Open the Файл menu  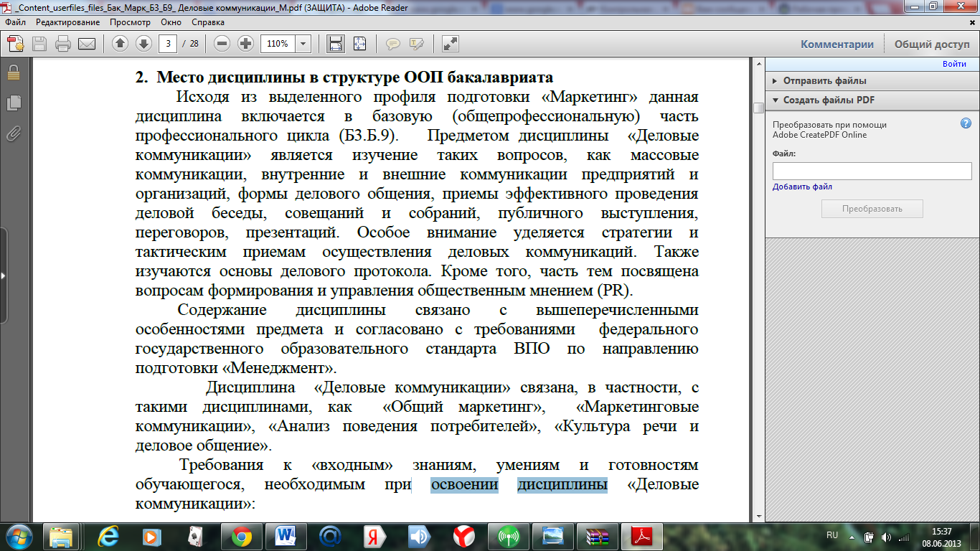pyautogui.click(x=15, y=22)
